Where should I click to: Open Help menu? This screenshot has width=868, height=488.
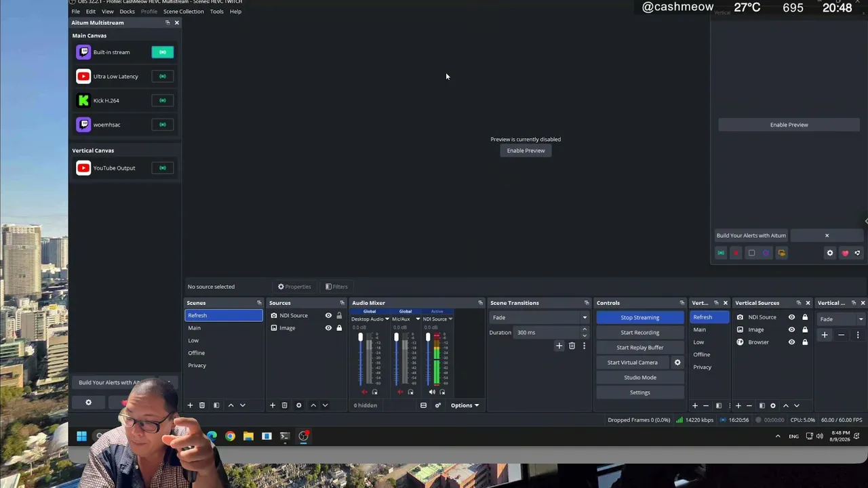pos(235,12)
